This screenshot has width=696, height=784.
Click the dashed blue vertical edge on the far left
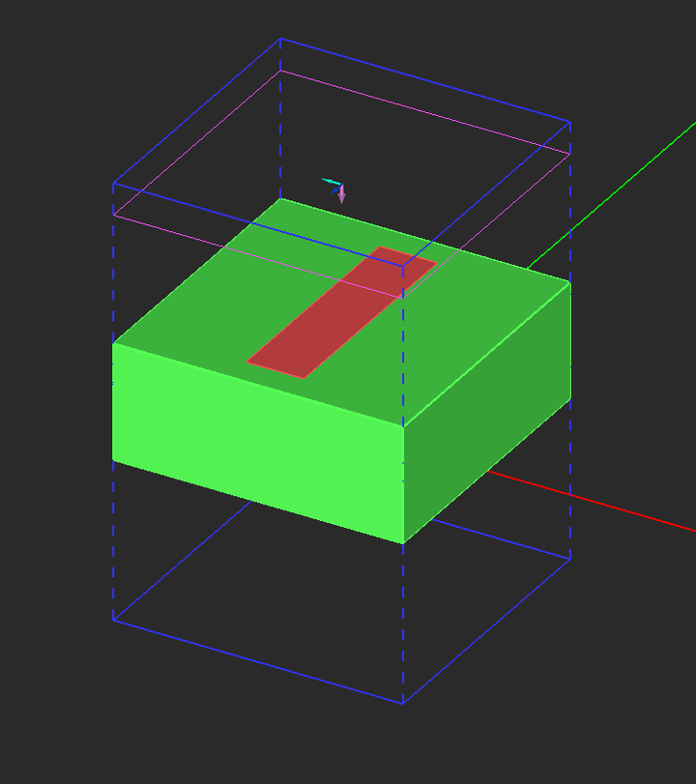[113, 401]
